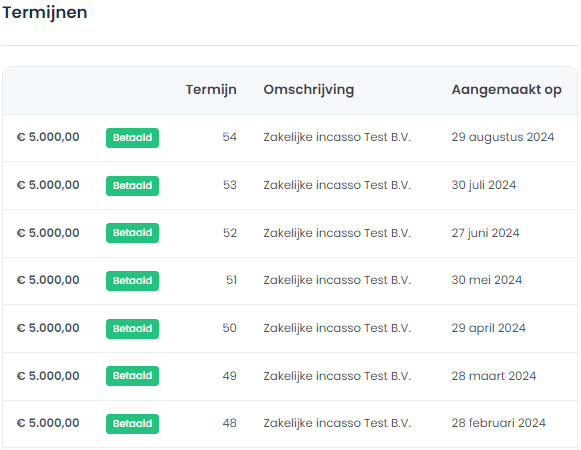Viewport: 581px width, 450px height.
Task: Select the Betaald status on termijn 52
Action: coord(132,233)
